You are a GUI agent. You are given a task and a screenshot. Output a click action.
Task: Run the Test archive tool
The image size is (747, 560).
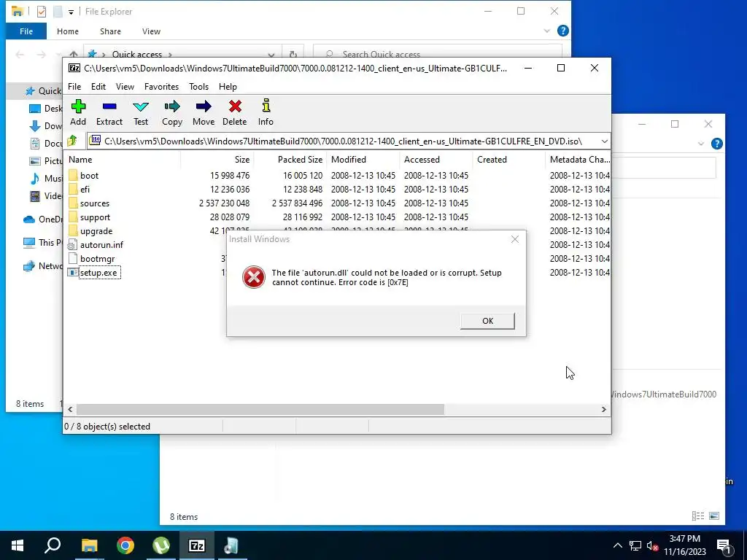pos(141,106)
